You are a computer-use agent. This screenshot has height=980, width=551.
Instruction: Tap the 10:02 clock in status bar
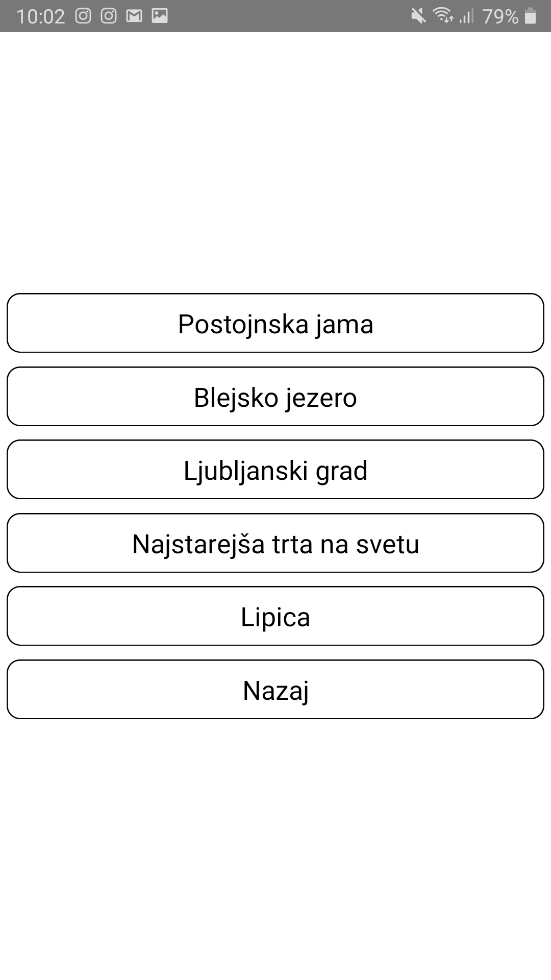(x=41, y=17)
